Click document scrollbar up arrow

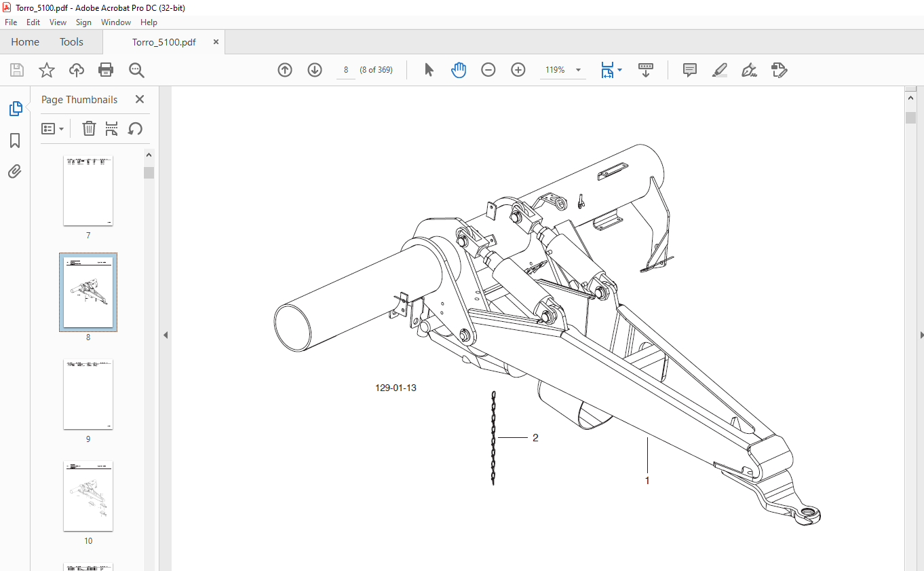tap(911, 98)
